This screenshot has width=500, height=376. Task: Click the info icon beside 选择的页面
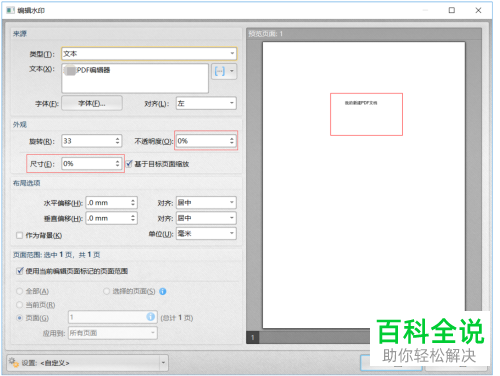tap(163, 291)
